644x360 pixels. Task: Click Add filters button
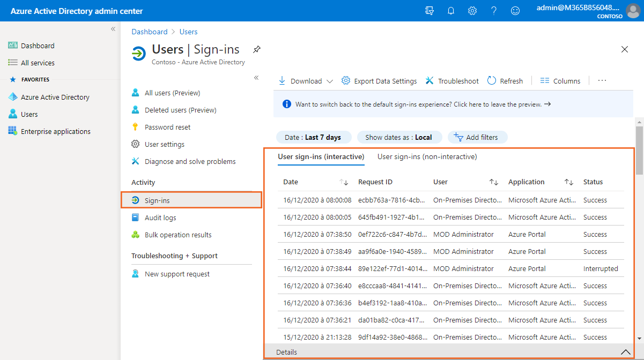(x=475, y=137)
